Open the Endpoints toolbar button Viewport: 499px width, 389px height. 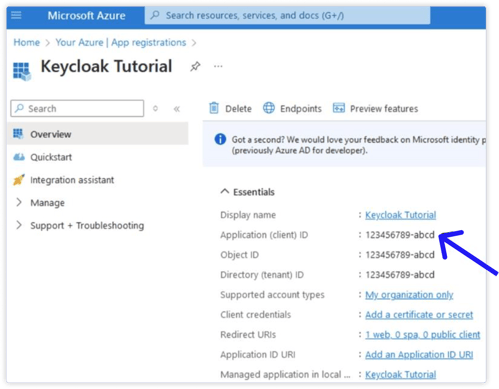[292, 108]
